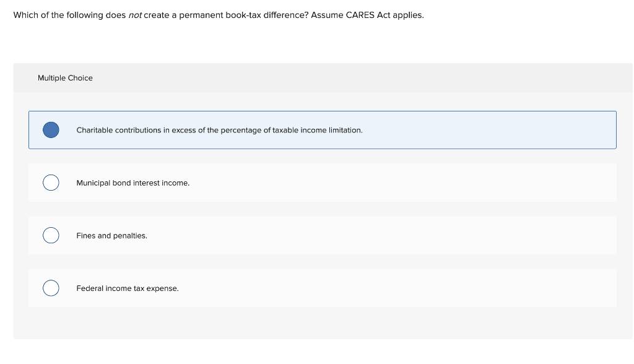Click the 'Federal income tax expense.' answer text

[x=128, y=288]
